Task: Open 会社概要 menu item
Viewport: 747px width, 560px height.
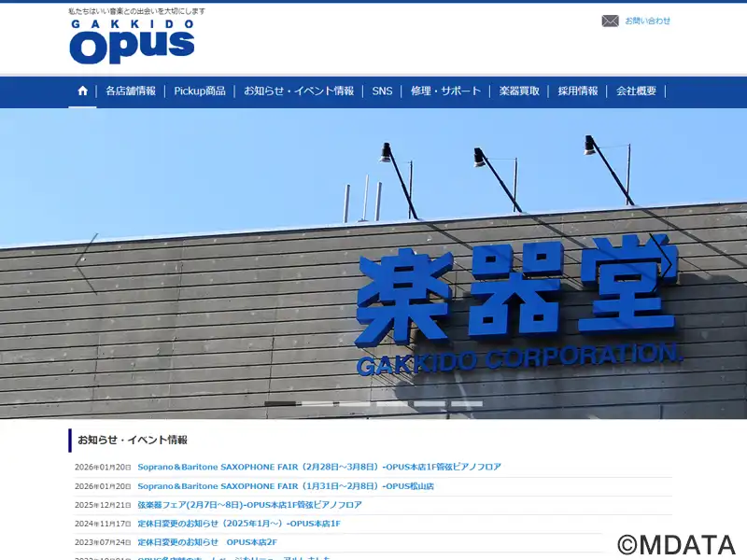Action: click(x=636, y=91)
